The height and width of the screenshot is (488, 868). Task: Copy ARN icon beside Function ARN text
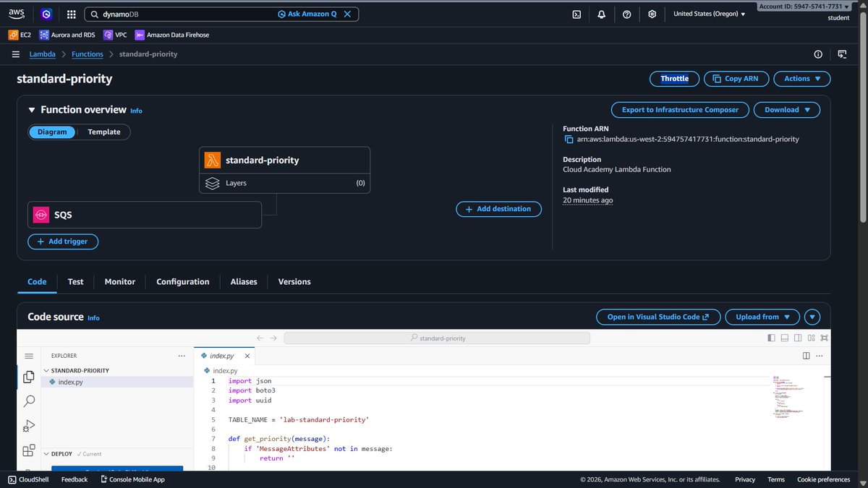(569, 140)
